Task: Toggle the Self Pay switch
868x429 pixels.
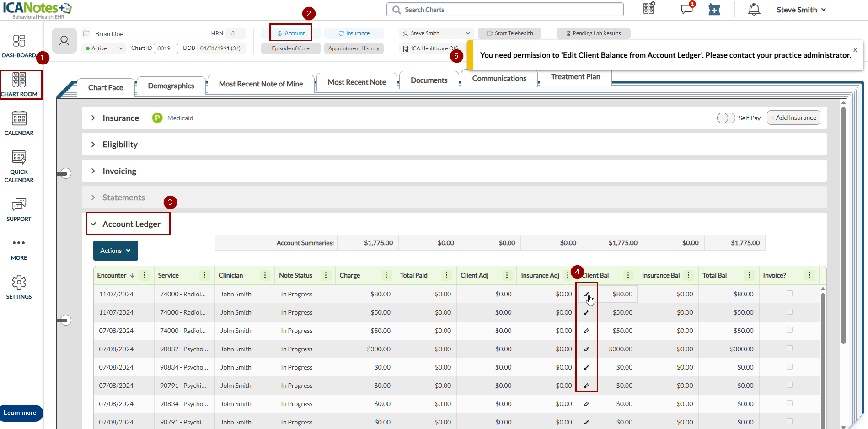Action: pyautogui.click(x=726, y=118)
